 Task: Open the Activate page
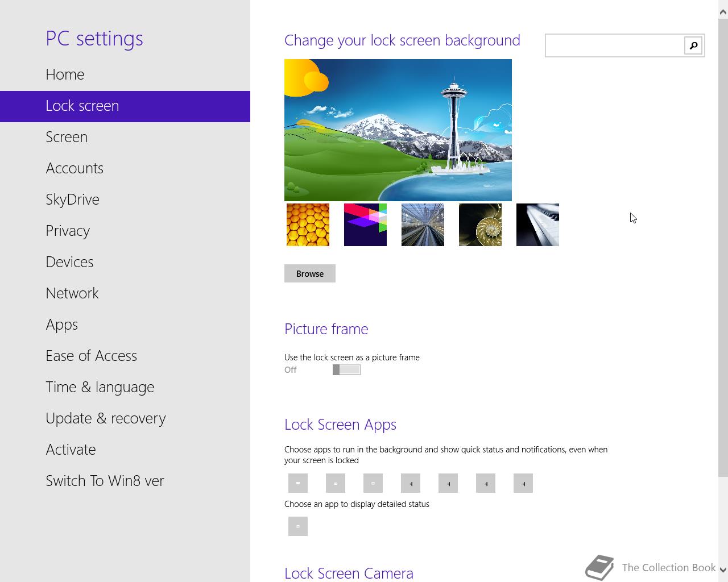125,450
